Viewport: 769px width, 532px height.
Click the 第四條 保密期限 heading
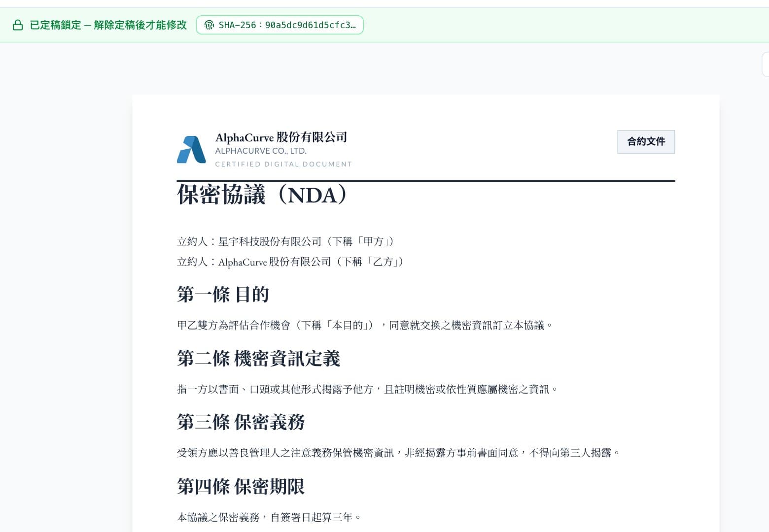tap(241, 487)
